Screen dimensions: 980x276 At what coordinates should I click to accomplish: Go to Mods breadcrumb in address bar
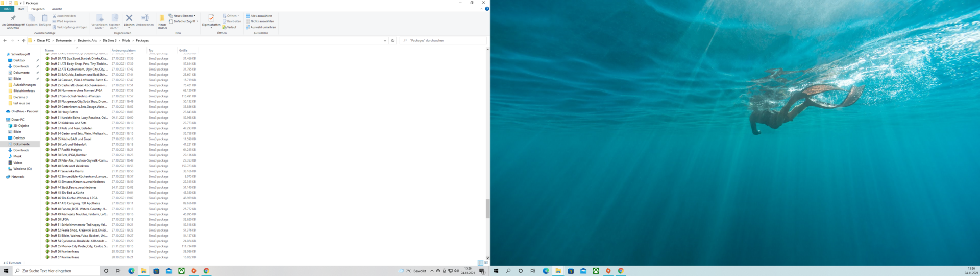(126, 40)
